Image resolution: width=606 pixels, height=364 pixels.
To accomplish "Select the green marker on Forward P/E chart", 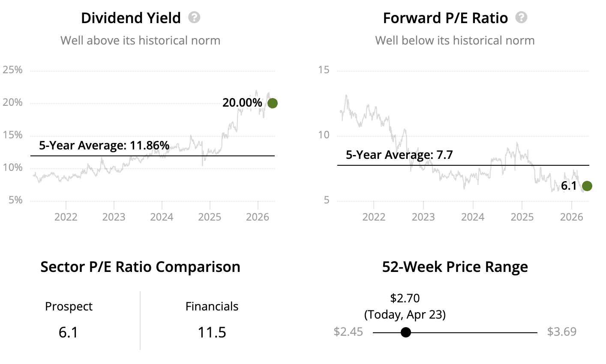I will coord(587,186).
